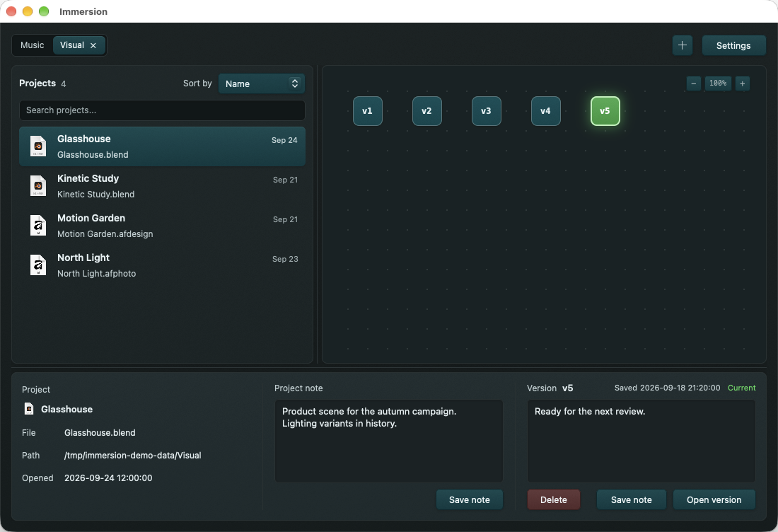Select the North Light project

[x=162, y=265]
